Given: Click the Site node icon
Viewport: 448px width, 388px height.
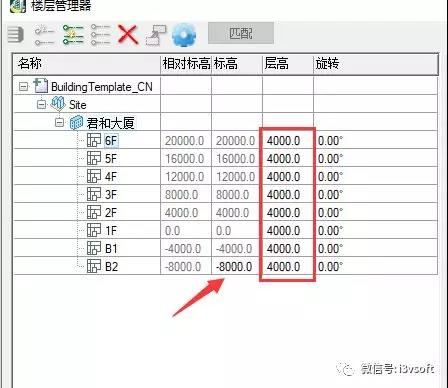Looking at the screenshot, I should (58, 104).
